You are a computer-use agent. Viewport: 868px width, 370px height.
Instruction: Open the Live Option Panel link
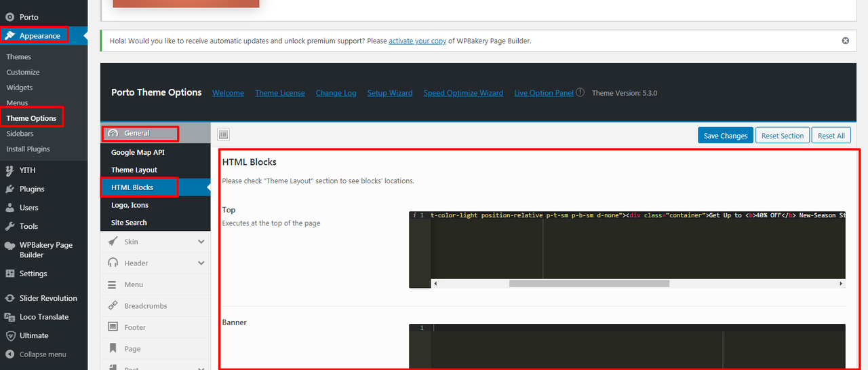tap(544, 93)
